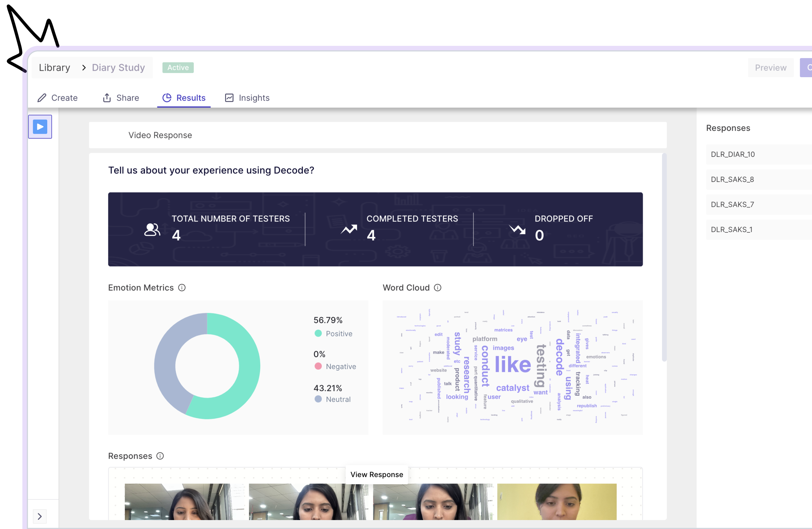Open the first video response thumbnail

point(185,502)
